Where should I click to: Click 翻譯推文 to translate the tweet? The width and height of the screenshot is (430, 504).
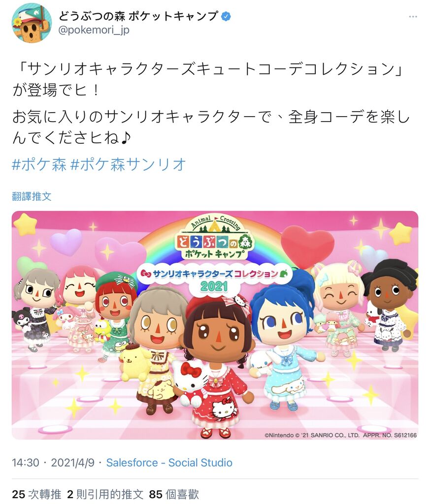32,196
